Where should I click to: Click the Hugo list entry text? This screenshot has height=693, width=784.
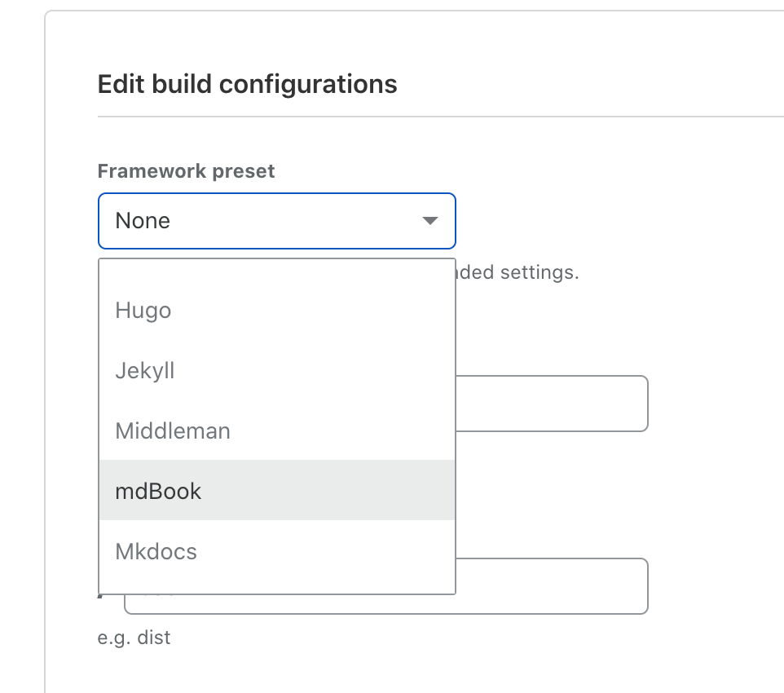[x=143, y=310]
